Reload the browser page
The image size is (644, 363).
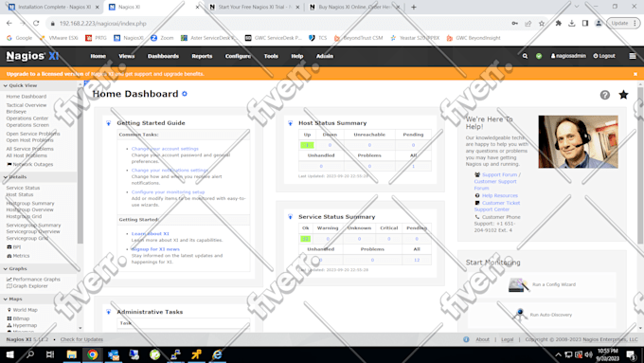point(36,24)
